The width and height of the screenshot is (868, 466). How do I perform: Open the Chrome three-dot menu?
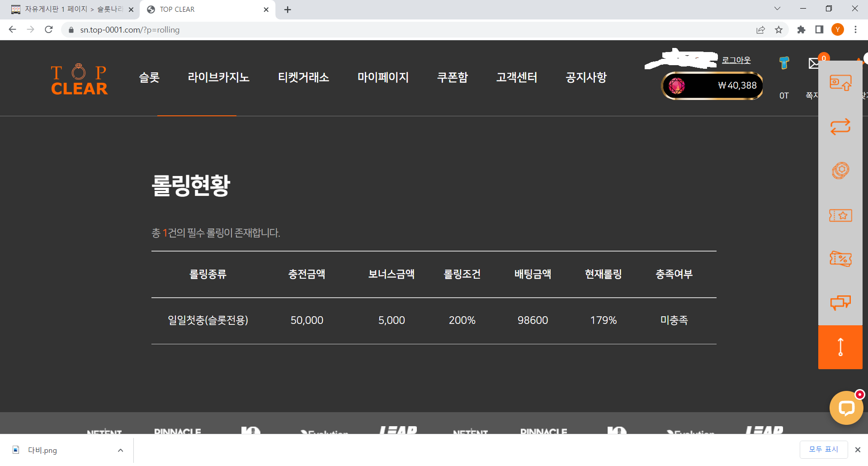pyautogui.click(x=855, y=30)
